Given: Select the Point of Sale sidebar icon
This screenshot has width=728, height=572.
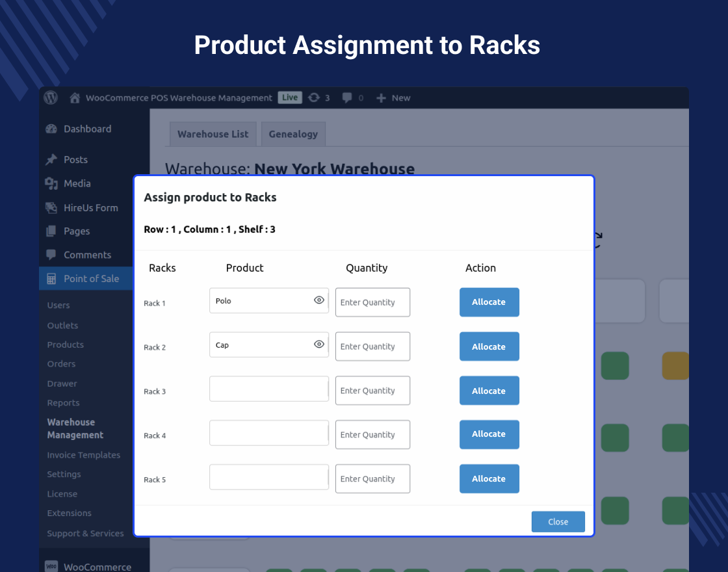Looking at the screenshot, I should coord(51,278).
